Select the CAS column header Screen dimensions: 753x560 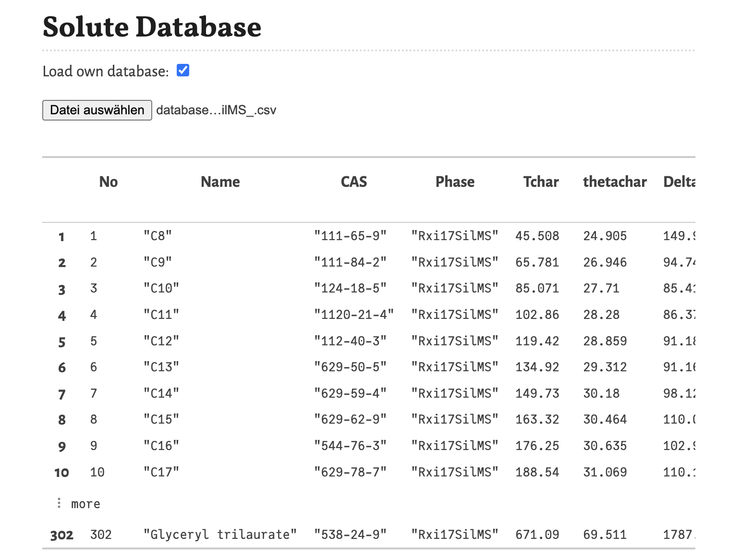353,182
